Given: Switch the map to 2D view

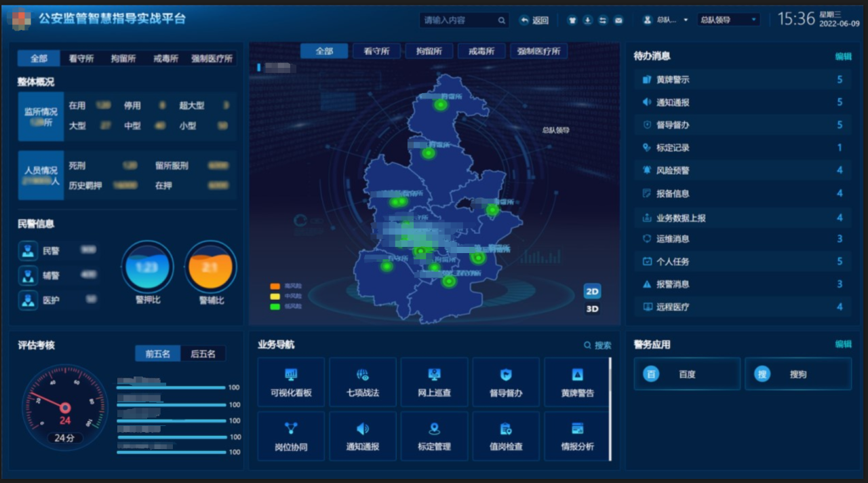Looking at the screenshot, I should point(592,292).
